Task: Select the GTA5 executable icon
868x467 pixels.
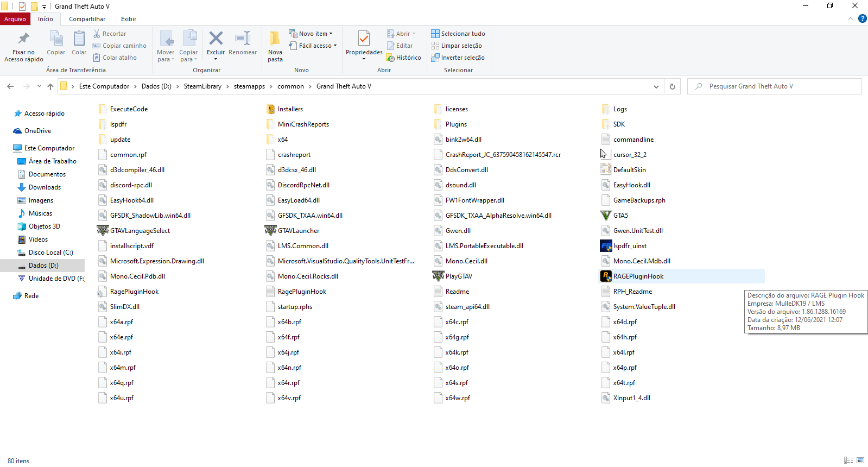Action: coord(606,215)
